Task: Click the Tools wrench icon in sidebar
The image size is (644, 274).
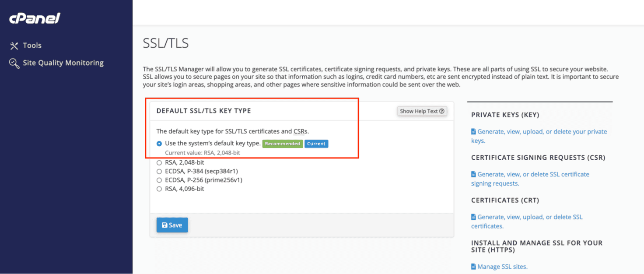Action: tap(14, 46)
